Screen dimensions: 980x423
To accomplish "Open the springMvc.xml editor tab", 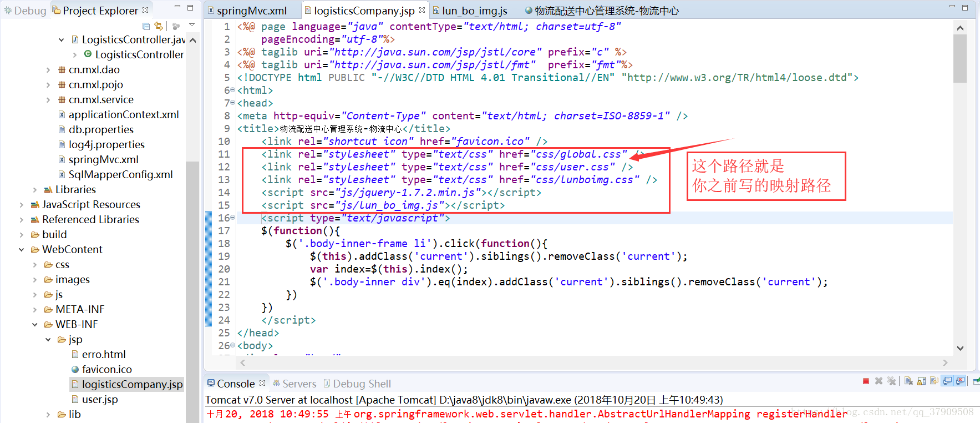I will (x=247, y=11).
